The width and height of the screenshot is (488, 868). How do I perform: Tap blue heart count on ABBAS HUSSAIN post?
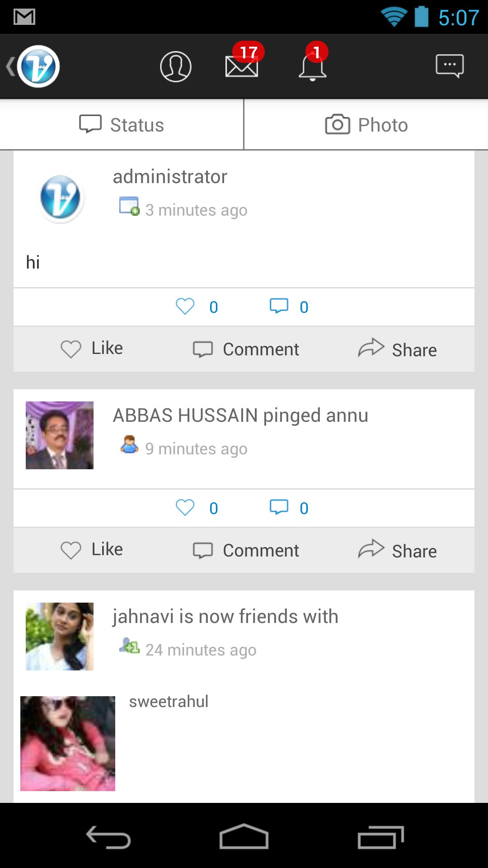point(197,508)
